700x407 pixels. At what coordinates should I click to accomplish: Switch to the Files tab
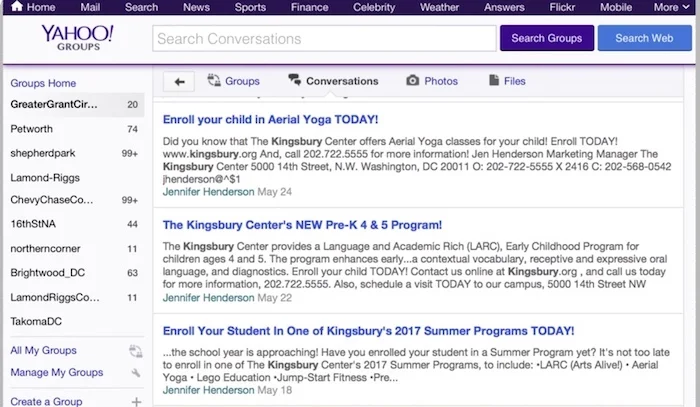508,81
